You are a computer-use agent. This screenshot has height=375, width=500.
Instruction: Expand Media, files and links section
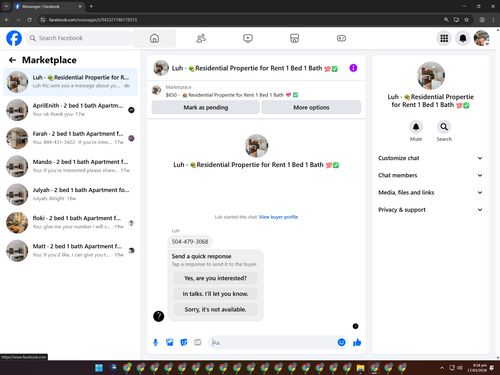(x=430, y=192)
